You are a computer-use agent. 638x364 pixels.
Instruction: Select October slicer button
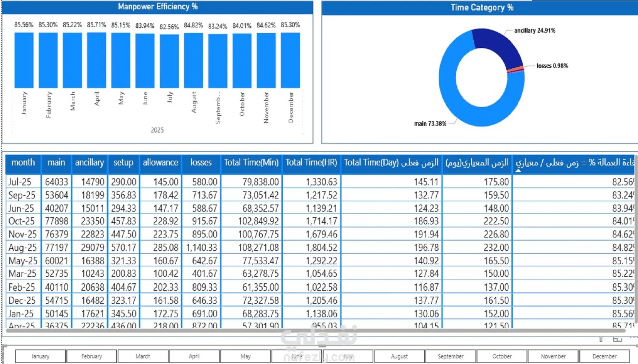[x=502, y=356]
